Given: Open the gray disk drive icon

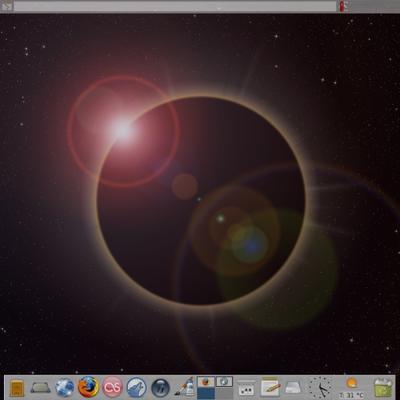Looking at the screenshot, I should (293, 388).
